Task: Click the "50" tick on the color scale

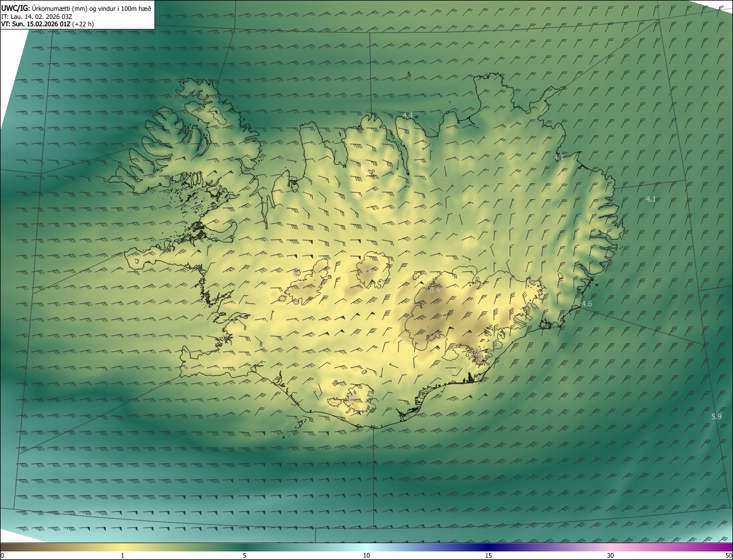Action: pos(728,555)
